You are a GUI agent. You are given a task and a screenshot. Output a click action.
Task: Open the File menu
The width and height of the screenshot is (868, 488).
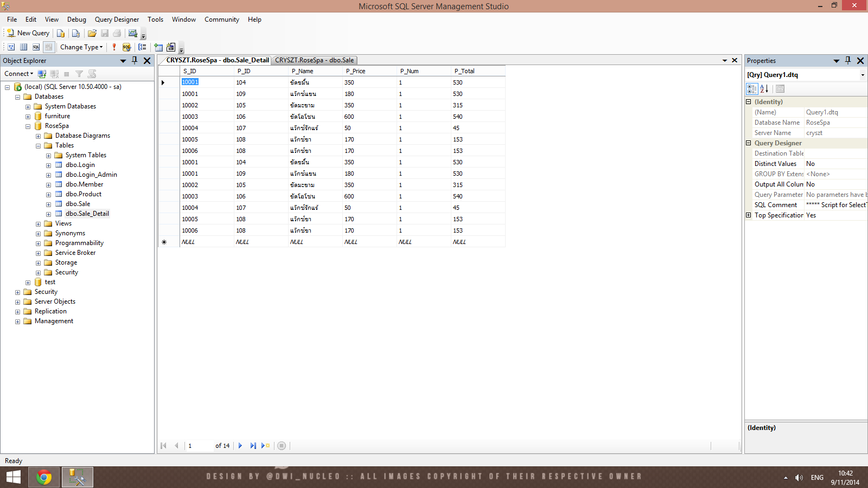[x=12, y=20]
